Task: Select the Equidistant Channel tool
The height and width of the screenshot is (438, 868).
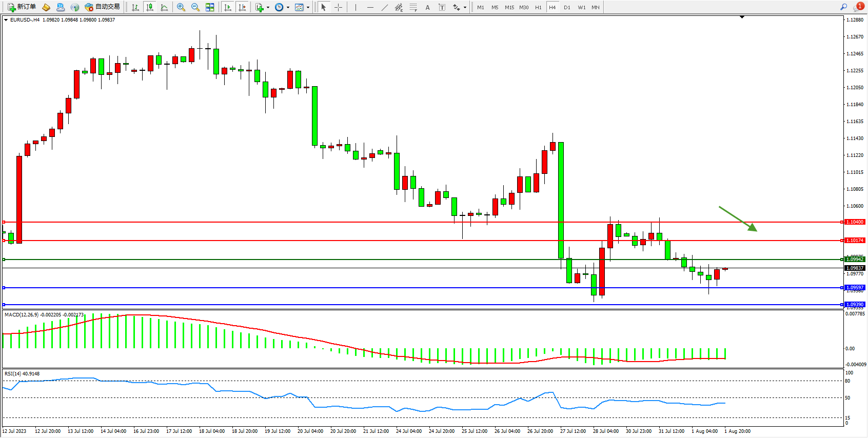Action: pos(399,7)
